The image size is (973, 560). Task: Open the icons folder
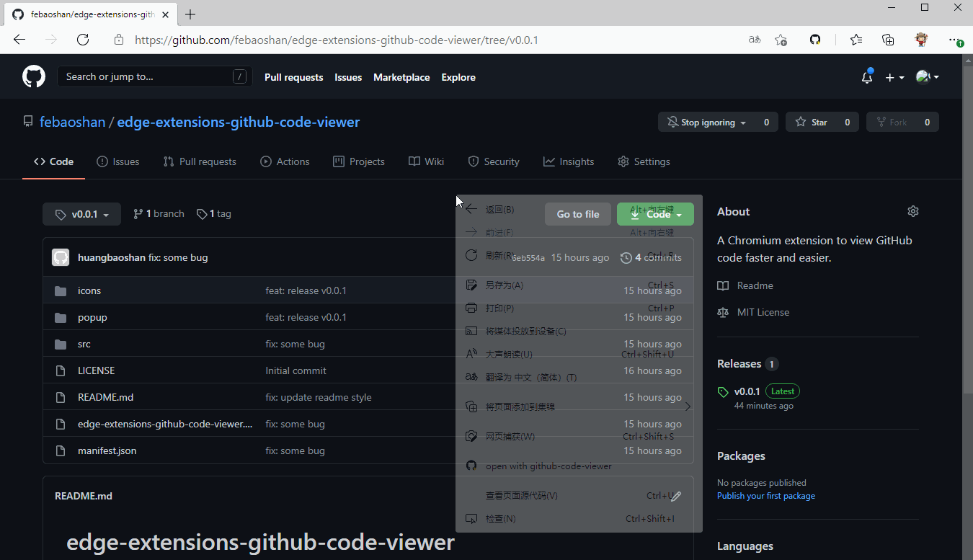pos(89,290)
